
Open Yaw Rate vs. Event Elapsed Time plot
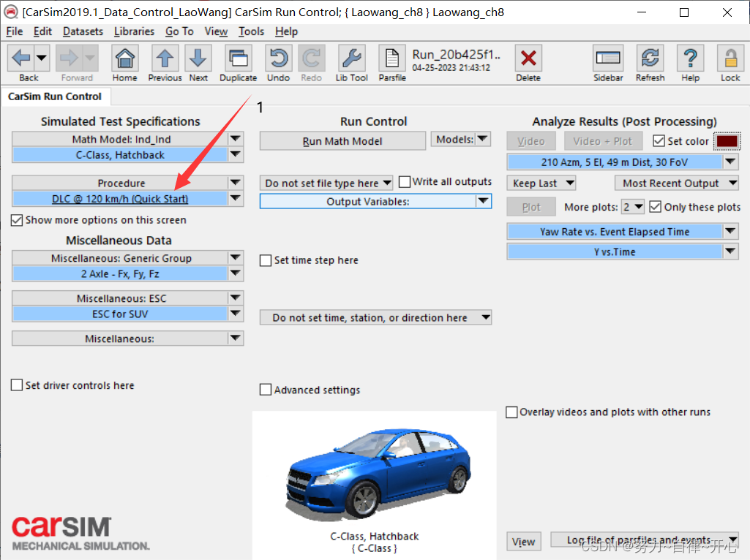(615, 232)
